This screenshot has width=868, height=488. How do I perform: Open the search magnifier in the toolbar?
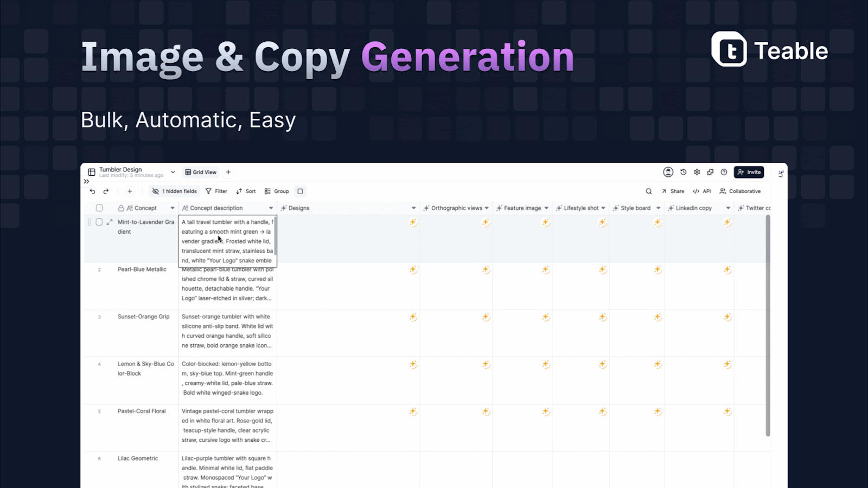pos(649,191)
